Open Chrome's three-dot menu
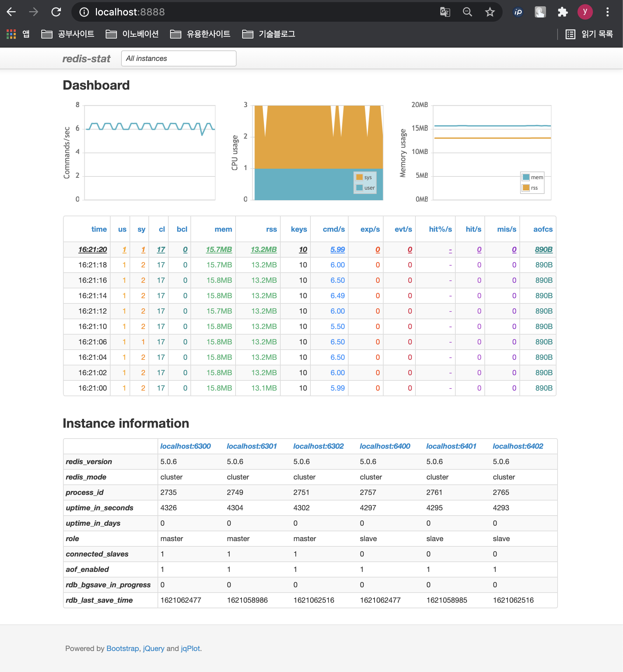Viewport: 623px width, 672px height. pos(608,12)
